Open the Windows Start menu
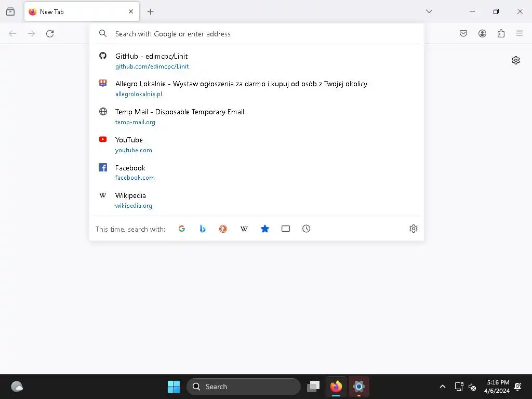The height and width of the screenshot is (399, 532). pyautogui.click(x=174, y=387)
